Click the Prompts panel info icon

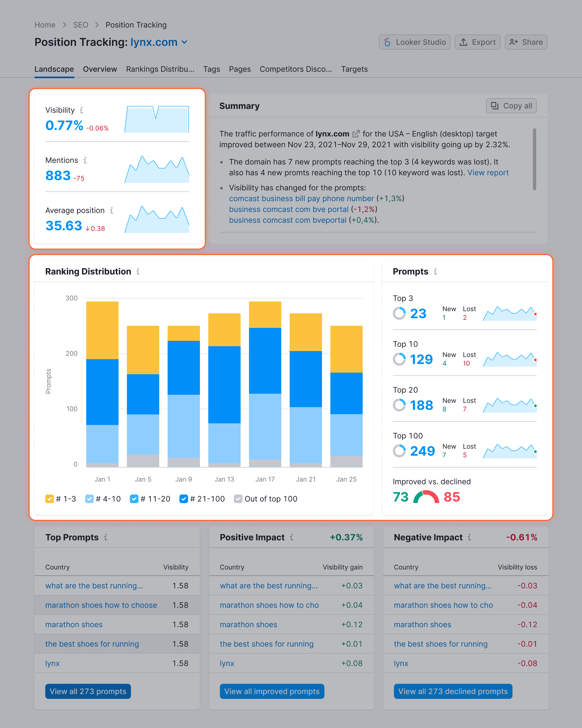[x=435, y=271]
